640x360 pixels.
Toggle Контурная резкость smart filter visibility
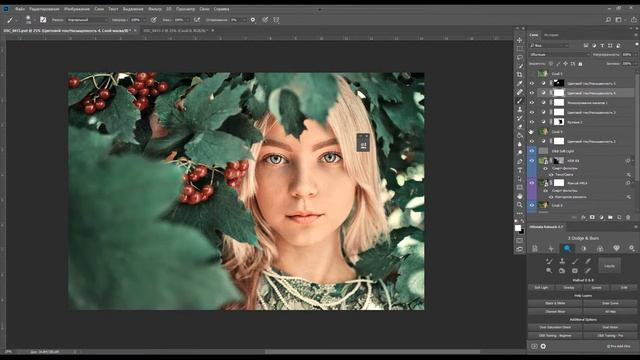coord(551,197)
